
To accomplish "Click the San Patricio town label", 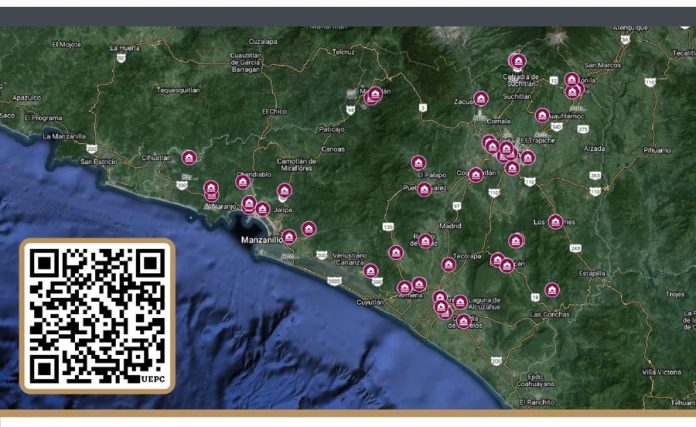I will (99, 161).
